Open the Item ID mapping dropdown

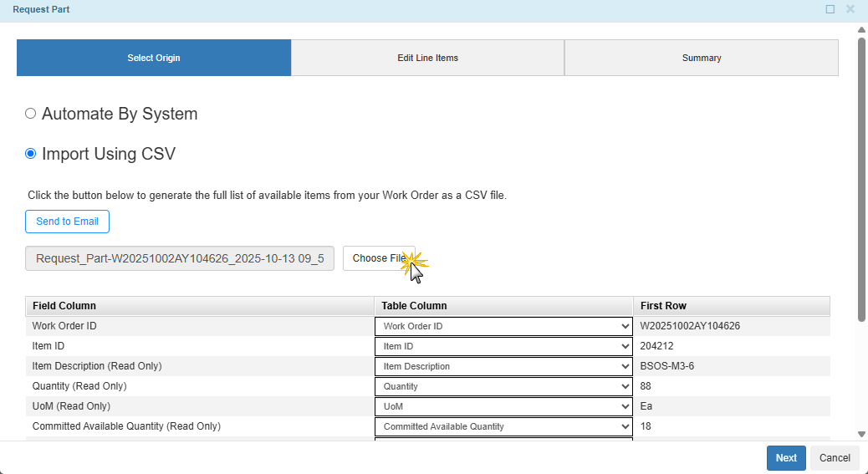[503, 346]
